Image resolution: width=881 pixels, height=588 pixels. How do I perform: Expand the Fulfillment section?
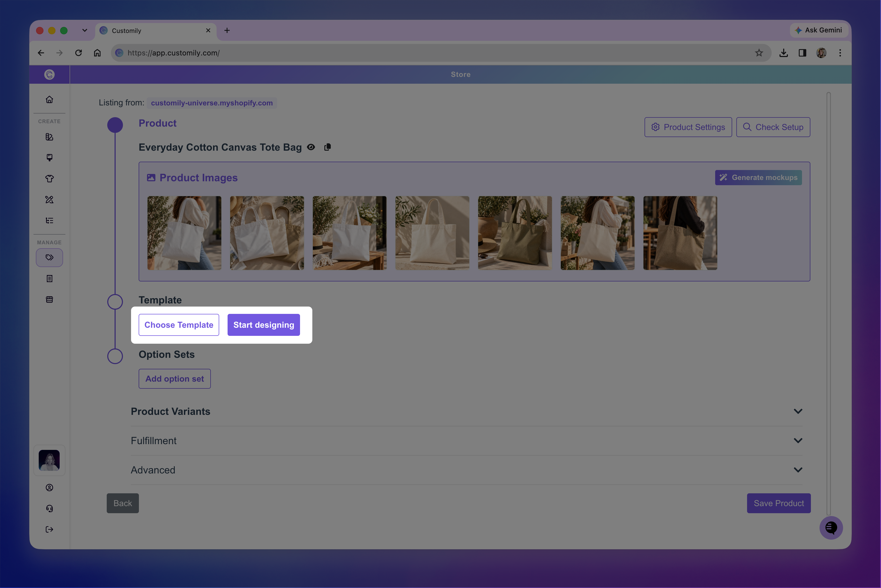[x=467, y=441]
